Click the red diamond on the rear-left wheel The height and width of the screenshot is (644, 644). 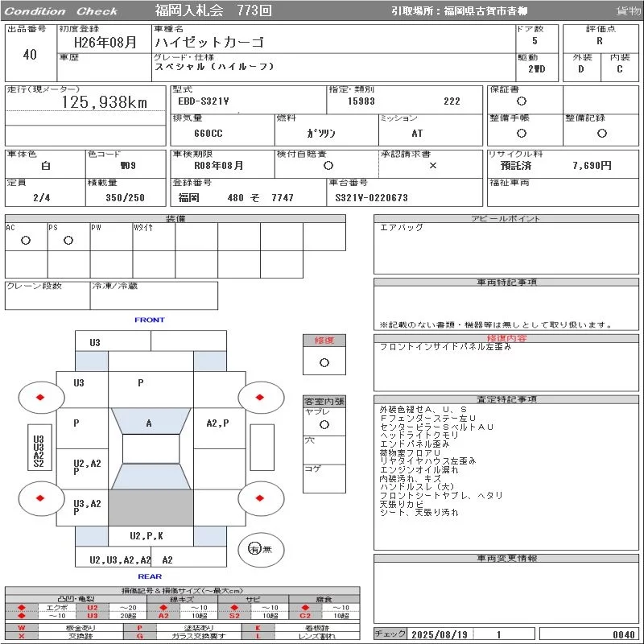pos(40,498)
